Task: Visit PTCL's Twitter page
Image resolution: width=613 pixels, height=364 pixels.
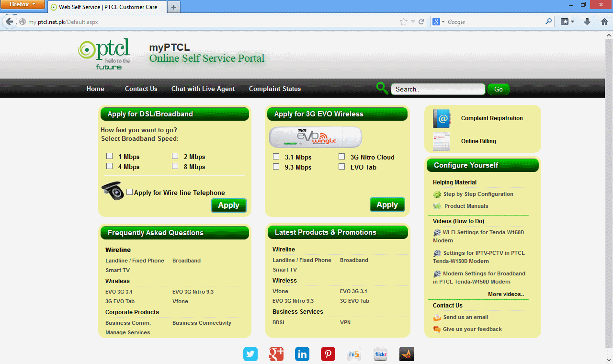Action: 250,353
